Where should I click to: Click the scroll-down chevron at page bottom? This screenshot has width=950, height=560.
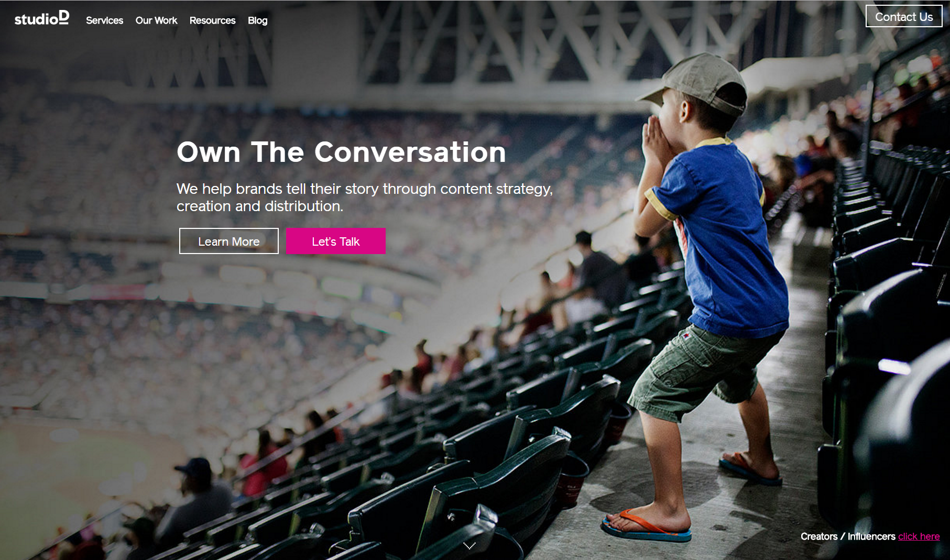[x=469, y=546]
